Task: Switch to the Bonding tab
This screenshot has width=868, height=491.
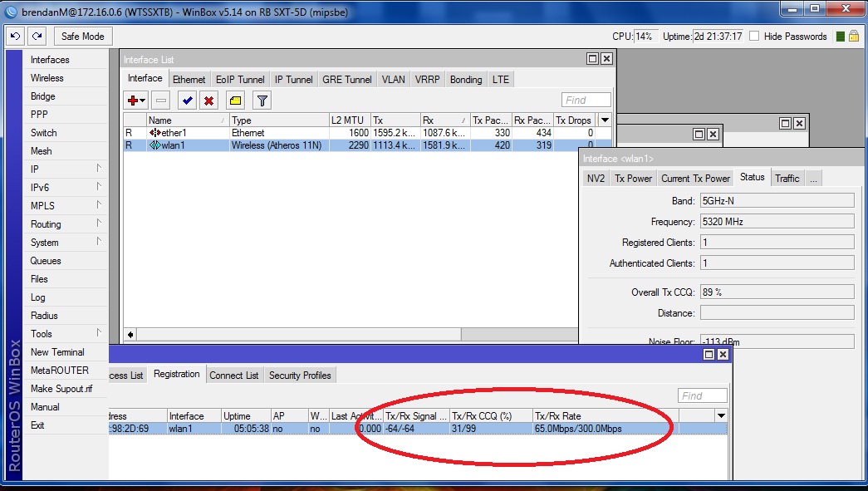Action: [x=466, y=80]
